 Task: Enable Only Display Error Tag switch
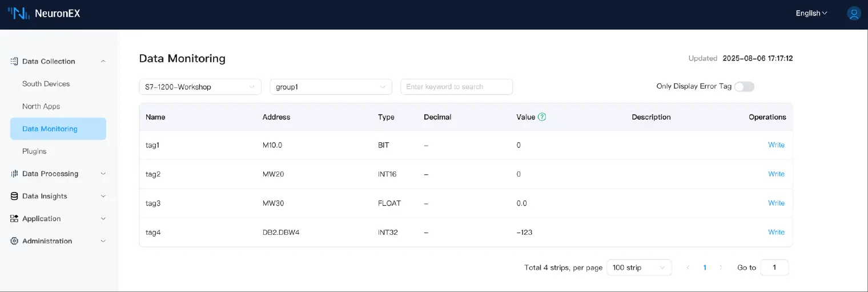[744, 86]
